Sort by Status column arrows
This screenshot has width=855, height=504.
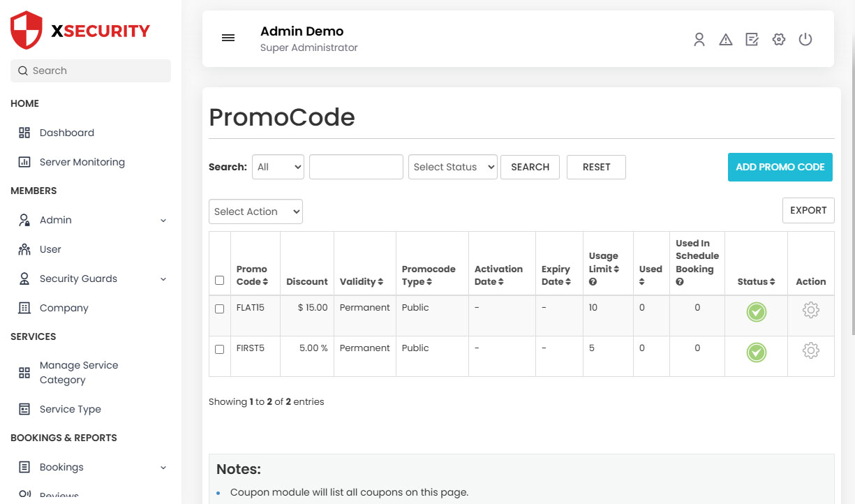[773, 282]
